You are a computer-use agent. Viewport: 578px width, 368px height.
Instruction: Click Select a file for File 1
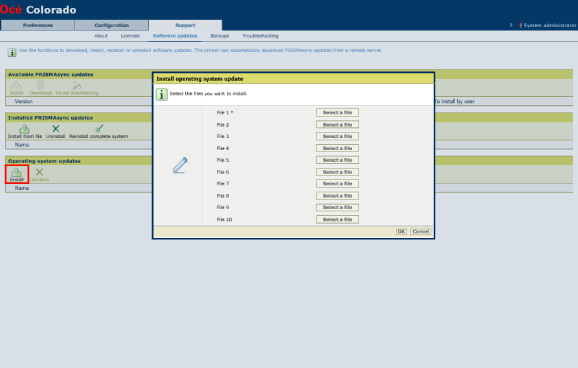tap(337, 112)
